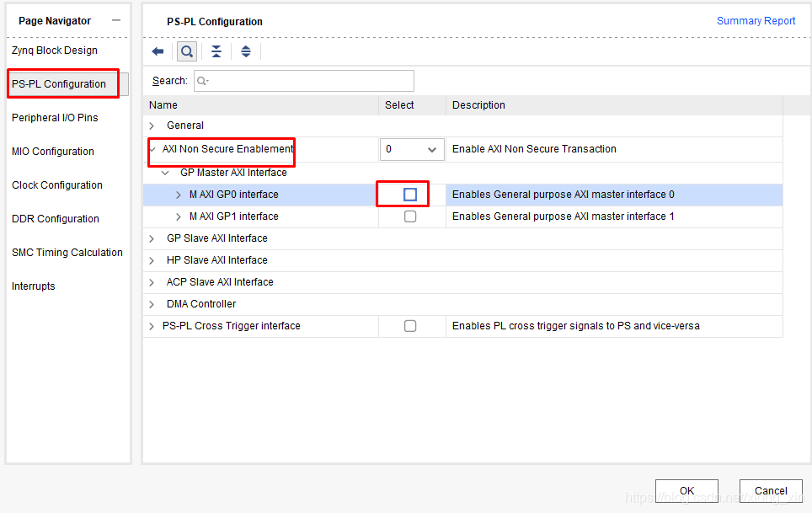Open the DDR Configuration page
The height and width of the screenshot is (513, 812).
pos(56,218)
